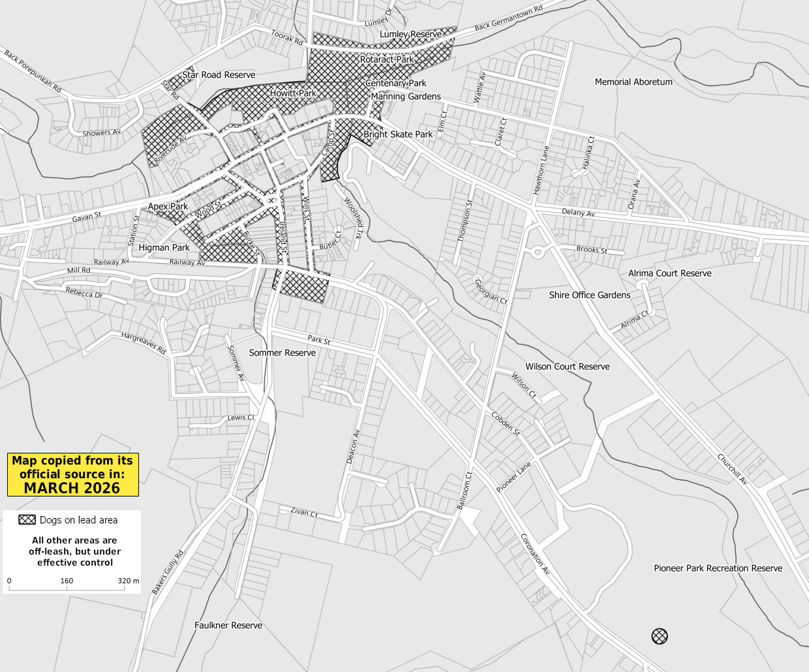This screenshot has height=672, width=809.
Task: Select the Howitt Park label
Action: (x=293, y=94)
